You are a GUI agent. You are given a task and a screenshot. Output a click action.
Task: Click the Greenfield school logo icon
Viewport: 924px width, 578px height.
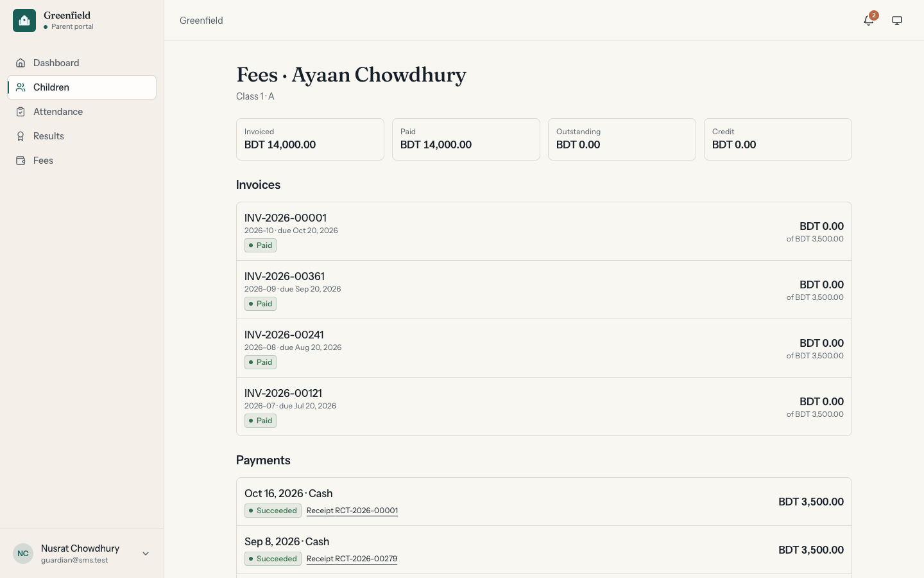coord(24,21)
